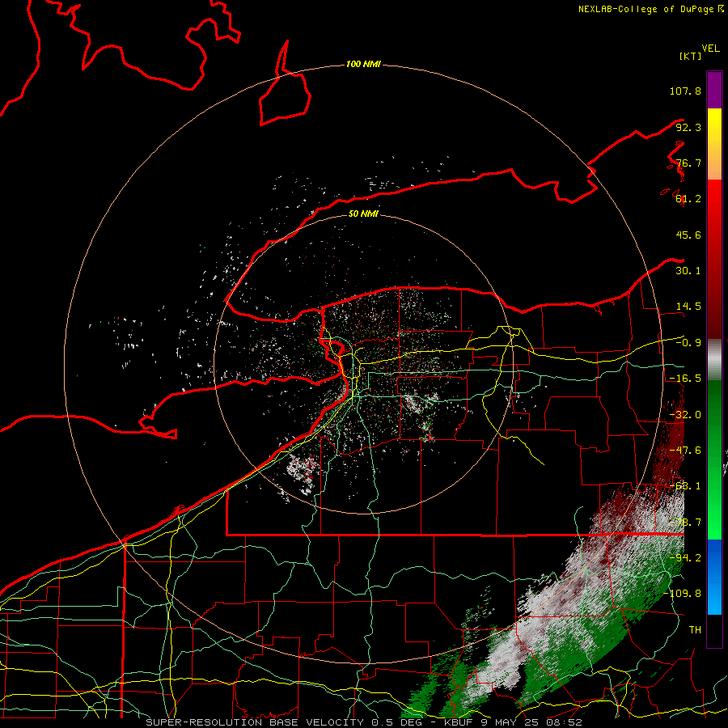Click the 50 NMI range ring label

pyautogui.click(x=363, y=214)
